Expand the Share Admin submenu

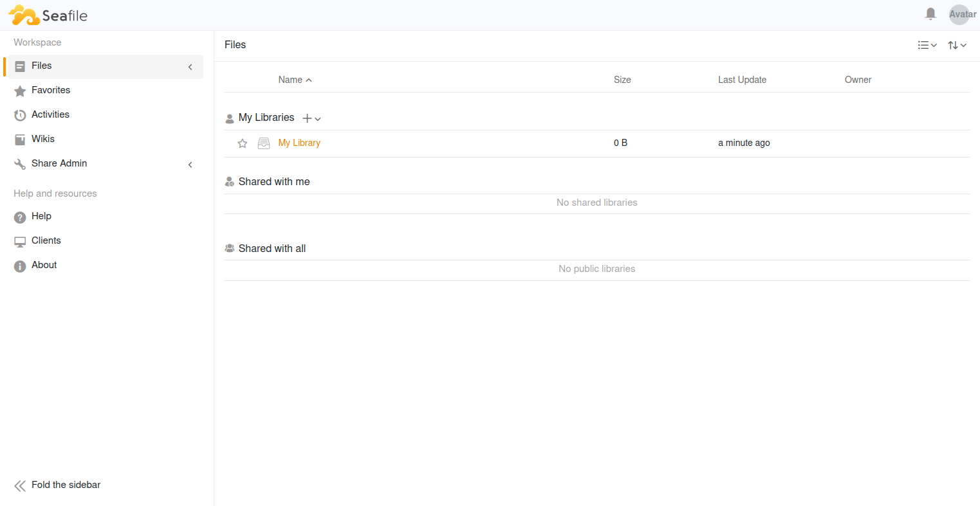[x=190, y=165]
